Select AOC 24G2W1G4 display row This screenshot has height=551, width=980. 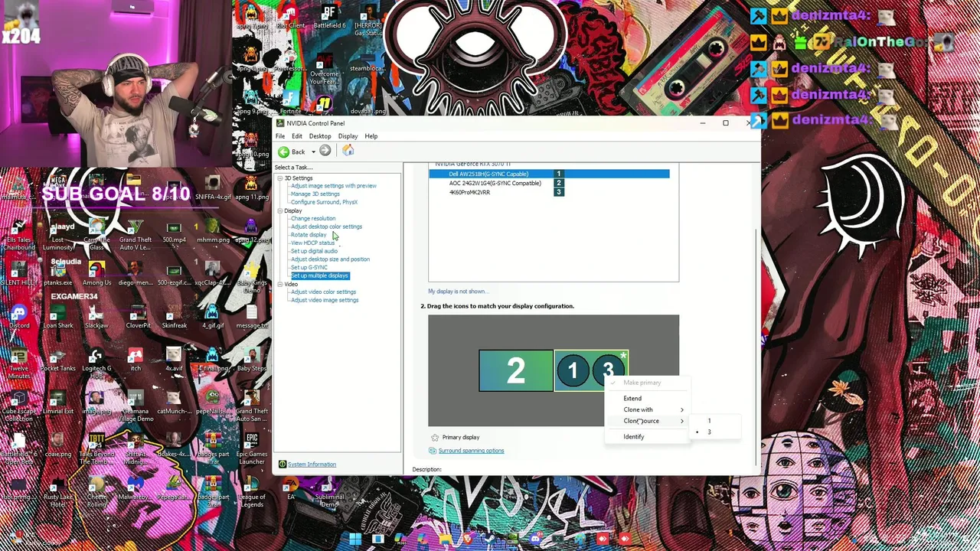click(x=549, y=184)
